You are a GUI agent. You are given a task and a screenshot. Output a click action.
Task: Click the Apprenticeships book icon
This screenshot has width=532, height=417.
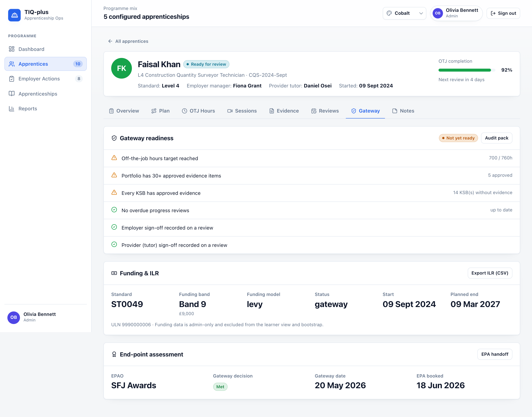tap(11, 94)
